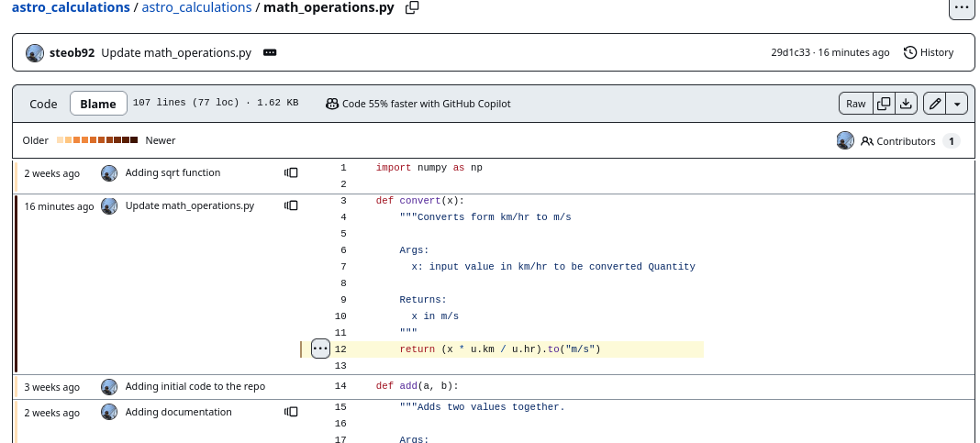
Task: Open Adding initial code to the repo commit
Action: point(195,386)
